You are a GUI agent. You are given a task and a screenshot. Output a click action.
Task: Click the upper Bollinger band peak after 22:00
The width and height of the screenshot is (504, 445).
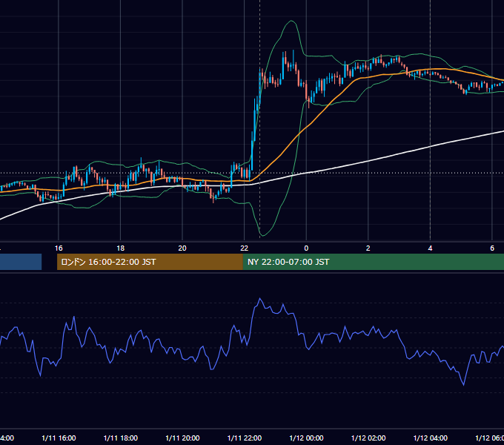tap(291, 21)
